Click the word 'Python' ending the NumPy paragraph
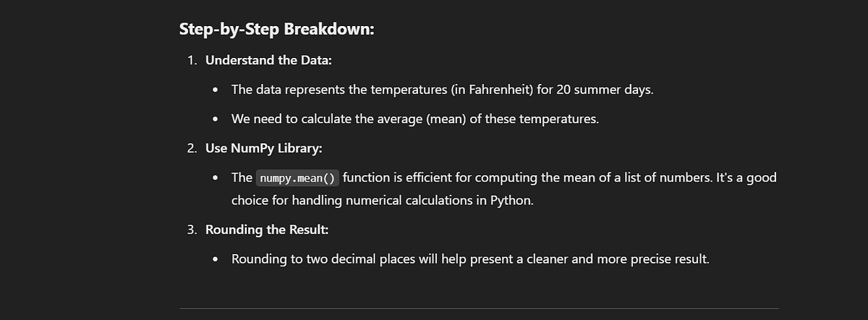868x320 pixels. (x=511, y=201)
